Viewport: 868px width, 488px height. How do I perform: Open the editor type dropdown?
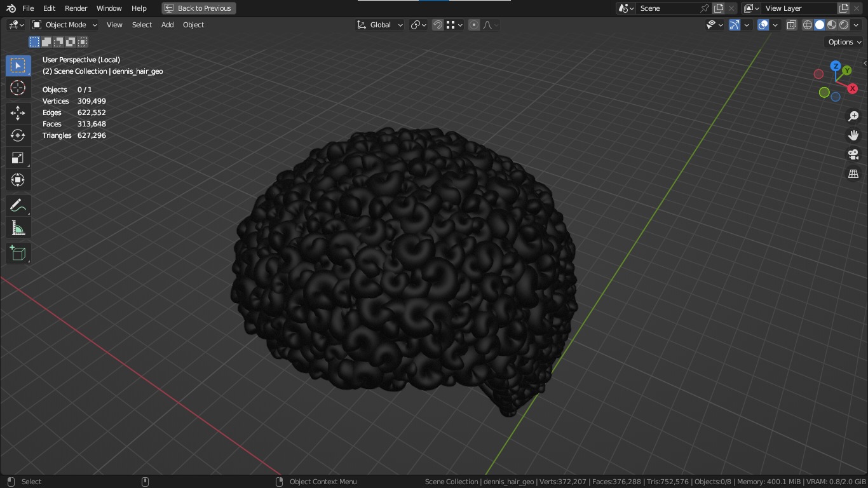16,25
